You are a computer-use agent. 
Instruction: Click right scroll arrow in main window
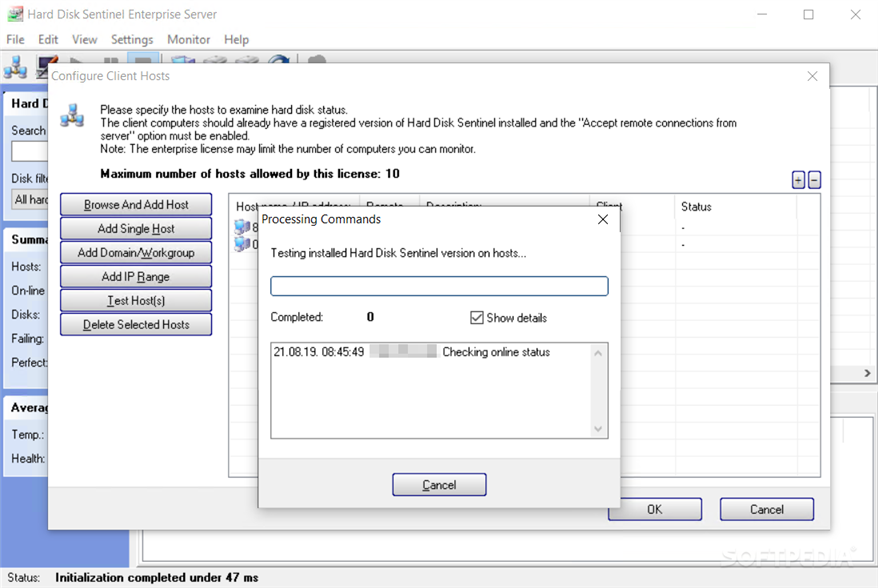coord(867,373)
